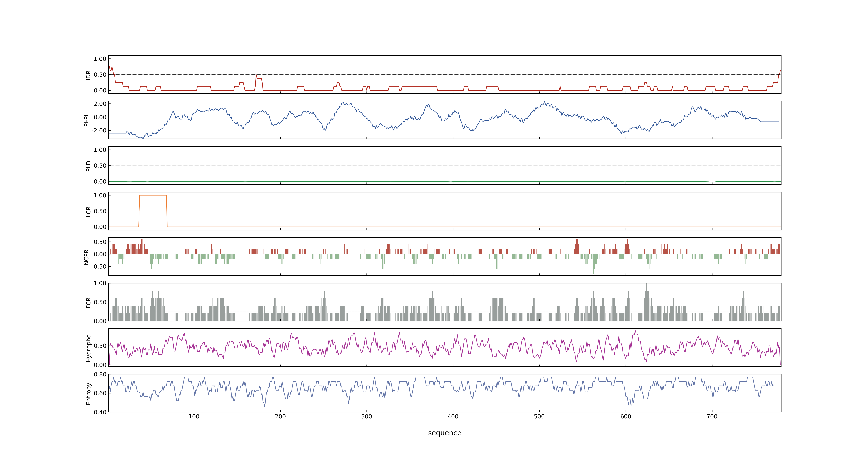The image size is (868, 463).
Task: Click the orange LCR plateau at value 1.00
Action: point(153,195)
